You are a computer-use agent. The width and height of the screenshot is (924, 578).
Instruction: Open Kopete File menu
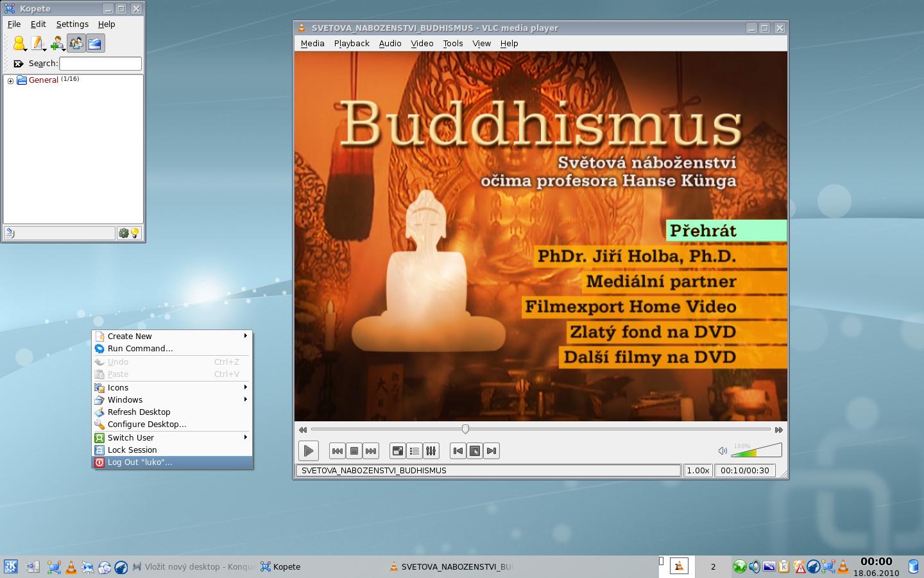click(14, 24)
